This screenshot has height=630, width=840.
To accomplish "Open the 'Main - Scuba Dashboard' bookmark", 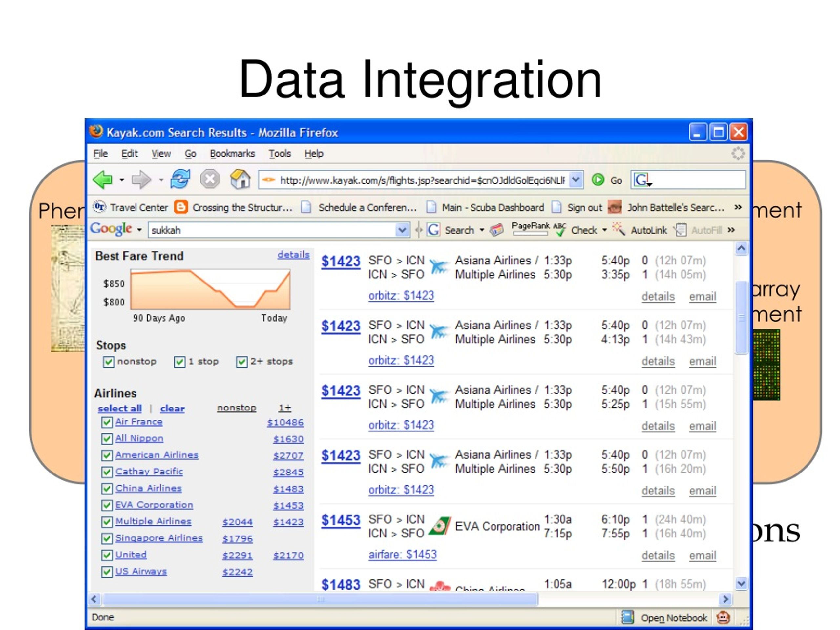I will (485, 207).
